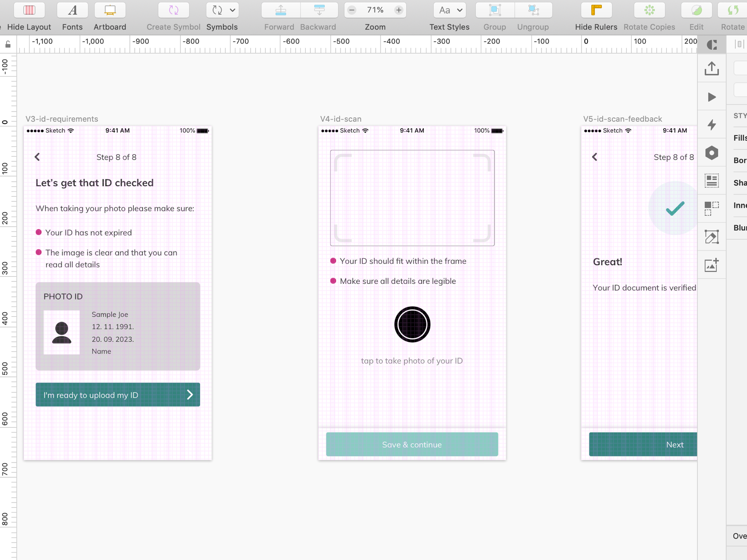Select the V3-id-requirements artboard title
Viewport: 747px width, 560px height.
click(x=62, y=119)
